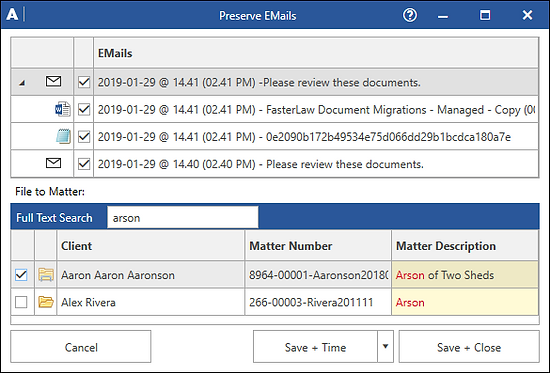Uncheck the FasterLaw Document Migrations attachment checkbox
Viewport: 550px width, 373px height.
pos(84,109)
